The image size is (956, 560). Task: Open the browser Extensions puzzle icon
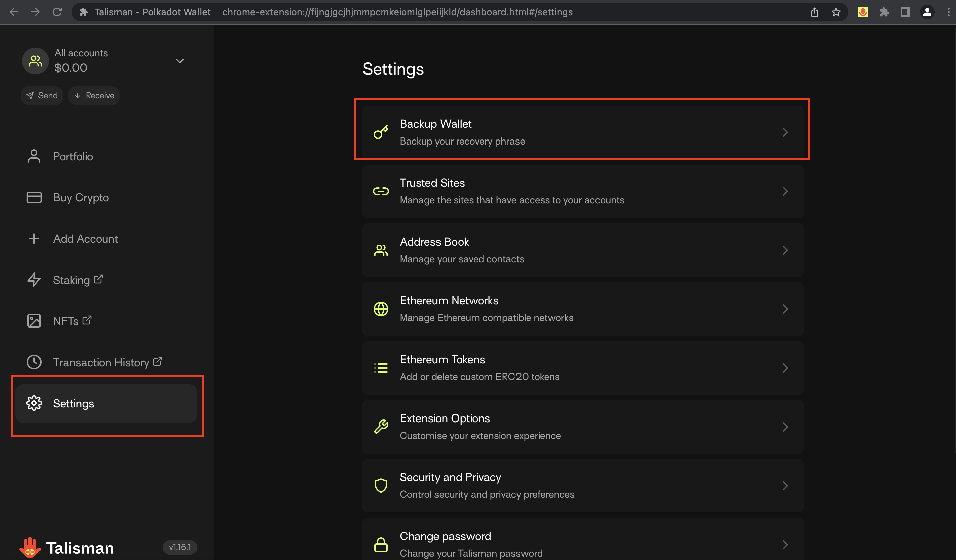coord(884,12)
